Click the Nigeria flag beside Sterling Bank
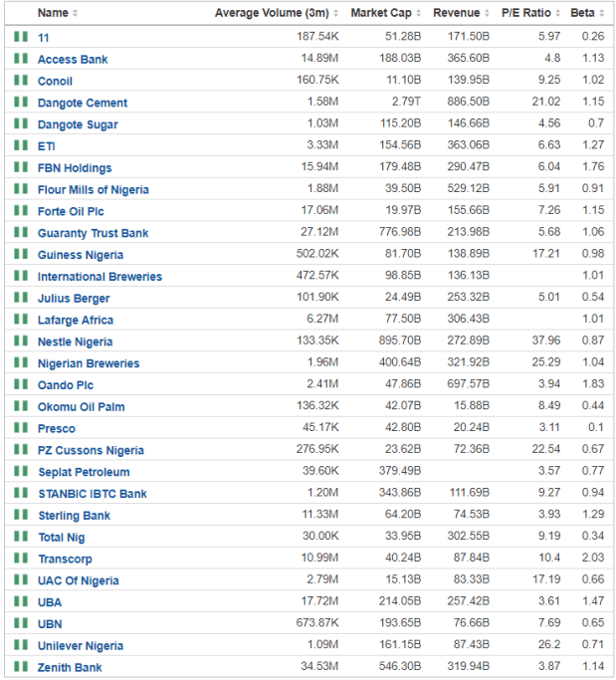616x680 pixels. (x=21, y=515)
